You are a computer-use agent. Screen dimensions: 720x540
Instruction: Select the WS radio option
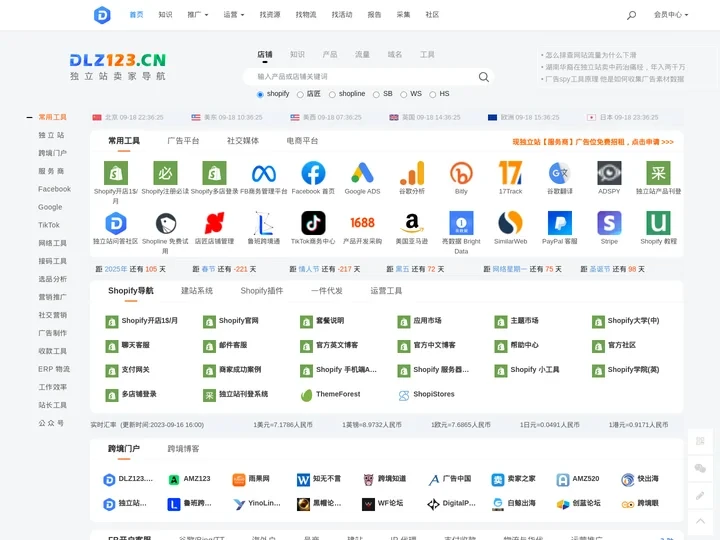click(x=404, y=94)
